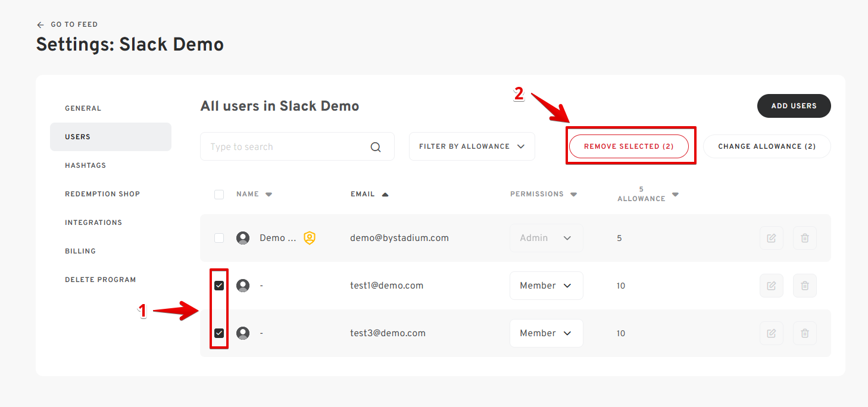Image resolution: width=868 pixels, height=407 pixels.
Task: Click the Permissions column header
Action: pyautogui.click(x=537, y=194)
